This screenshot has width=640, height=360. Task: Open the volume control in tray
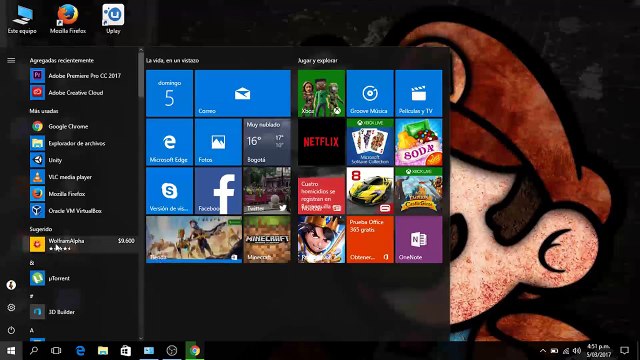pos(577,351)
